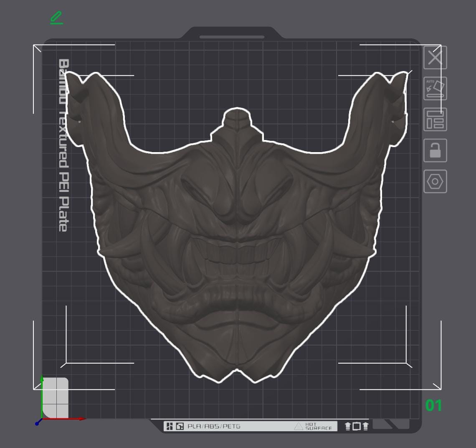476x448 pixels.
Task: Click the 'Bambu Textured PEI Plate' label
Action: (63, 145)
